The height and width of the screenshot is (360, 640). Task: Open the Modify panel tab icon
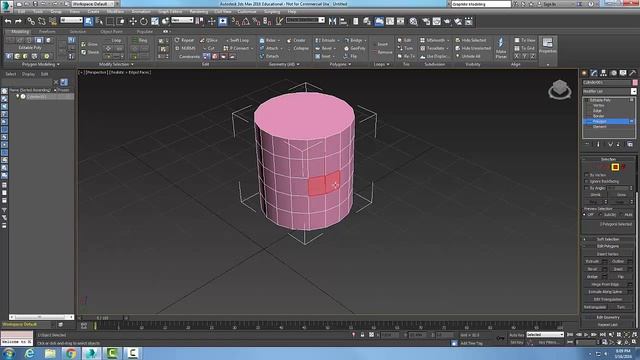tap(594, 73)
